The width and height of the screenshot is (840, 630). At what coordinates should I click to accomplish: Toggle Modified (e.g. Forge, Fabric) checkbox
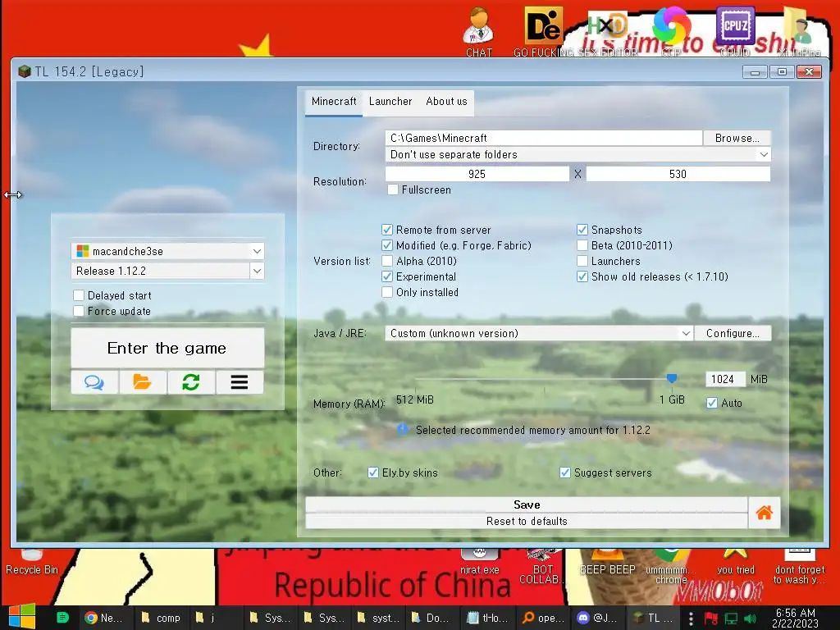[387, 245]
